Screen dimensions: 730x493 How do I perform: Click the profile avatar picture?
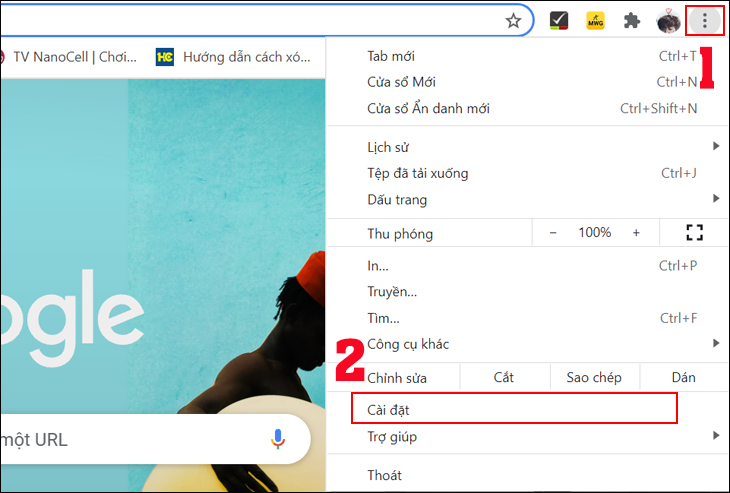tap(668, 21)
